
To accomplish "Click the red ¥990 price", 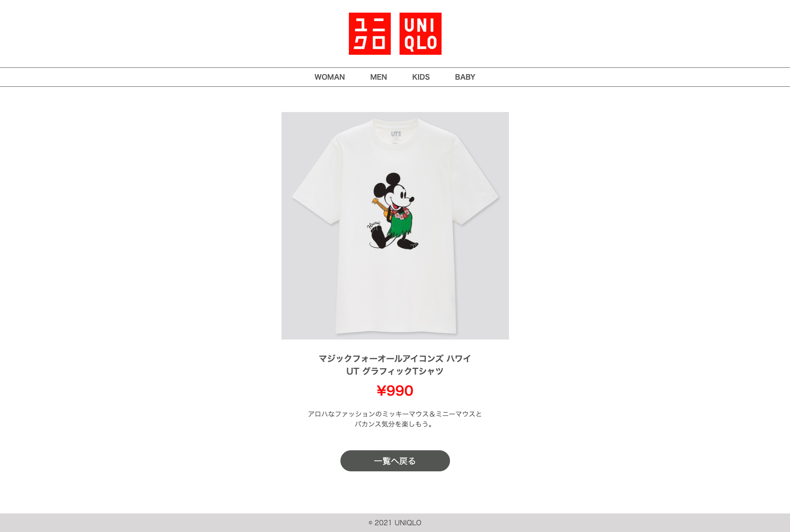I will [x=395, y=391].
